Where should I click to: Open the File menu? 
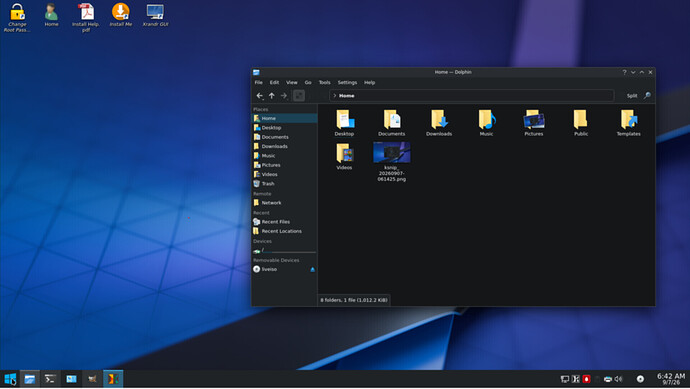coord(259,82)
